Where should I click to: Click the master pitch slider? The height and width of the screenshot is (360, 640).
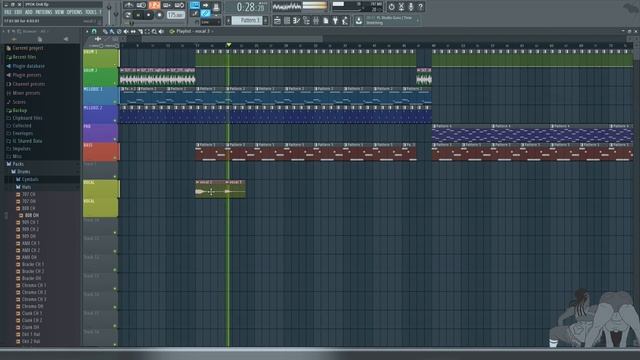pyautogui.click(x=116, y=14)
